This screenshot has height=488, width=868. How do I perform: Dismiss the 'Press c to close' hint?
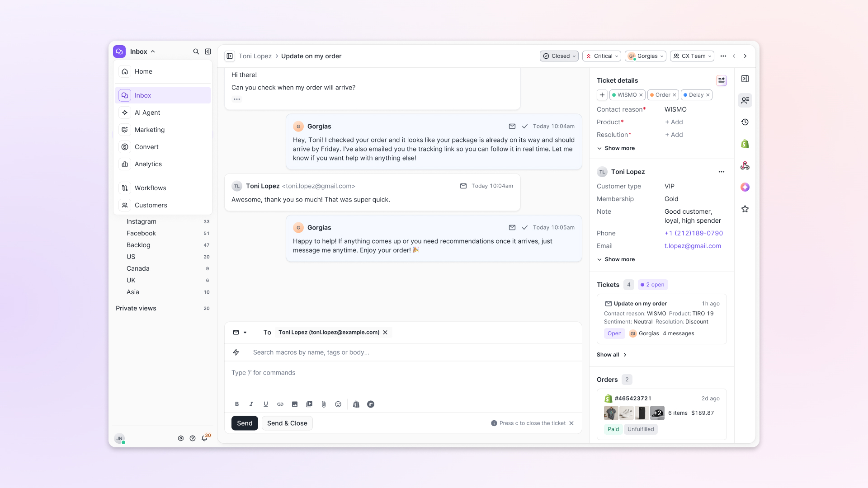pyautogui.click(x=571, y=423)
